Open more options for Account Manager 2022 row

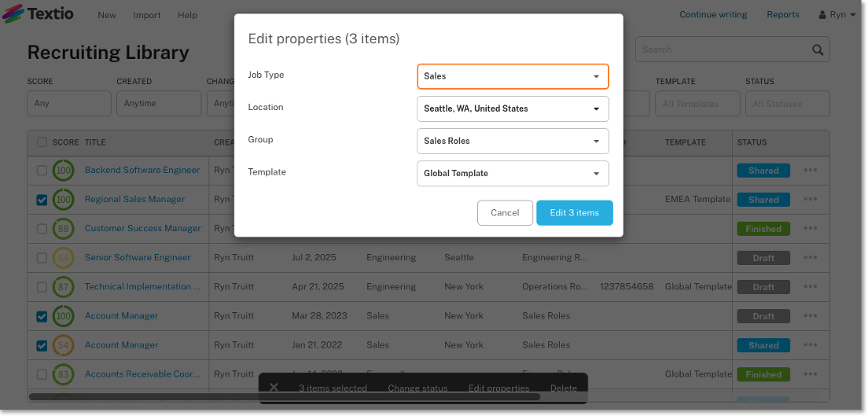click(x=811, y=344)
